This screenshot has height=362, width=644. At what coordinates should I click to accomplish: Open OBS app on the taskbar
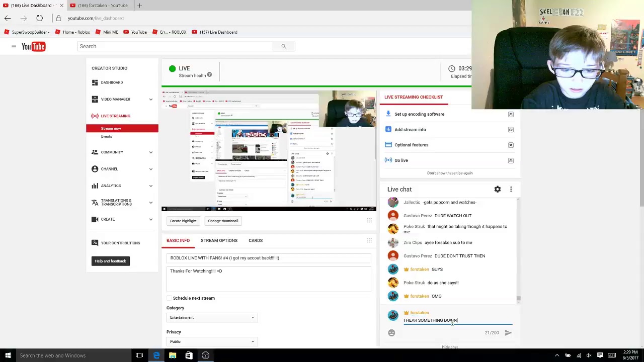pyautogui.click(x=205, y=355)
